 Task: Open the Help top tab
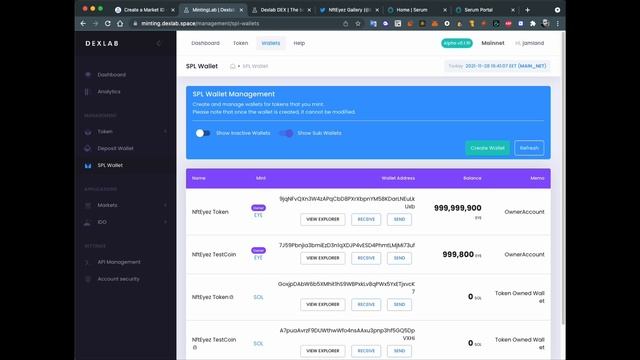(x=299, y=43)
